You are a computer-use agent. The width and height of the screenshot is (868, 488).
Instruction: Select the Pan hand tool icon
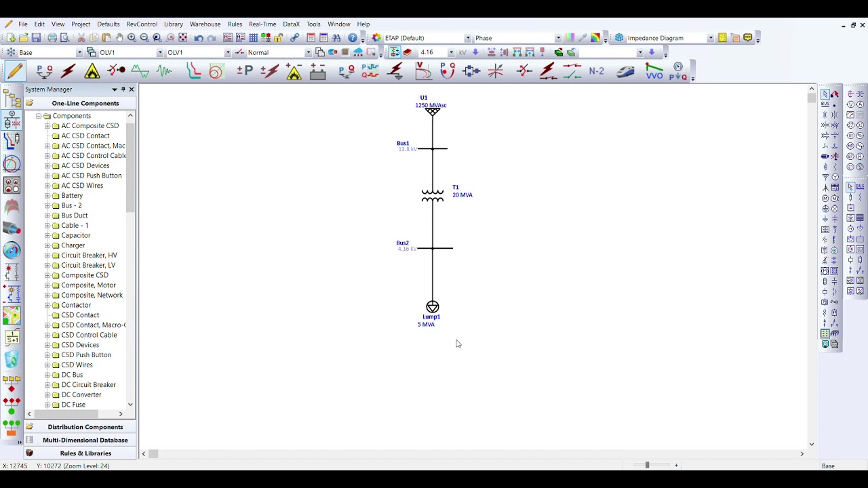click(x=119, y=38)
